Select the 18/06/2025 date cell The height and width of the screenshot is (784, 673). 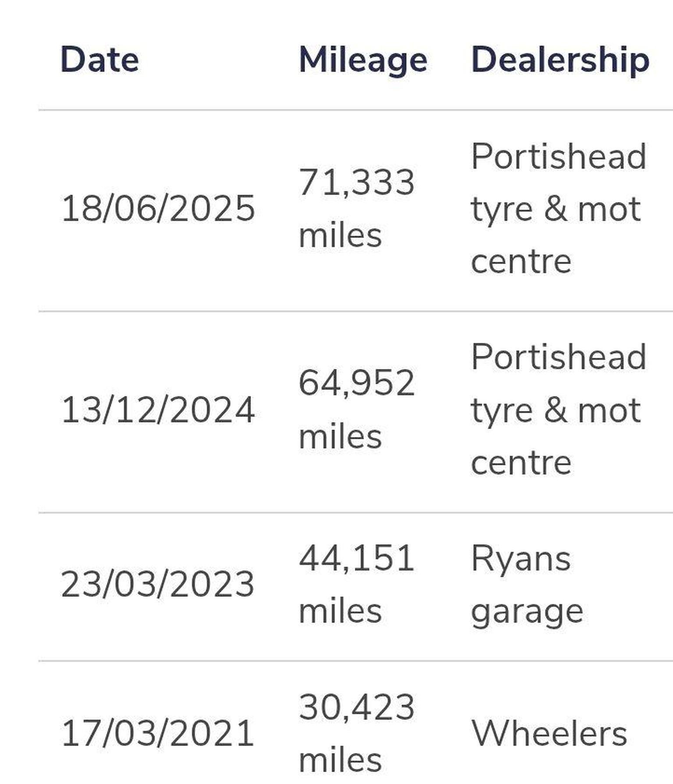158,209
